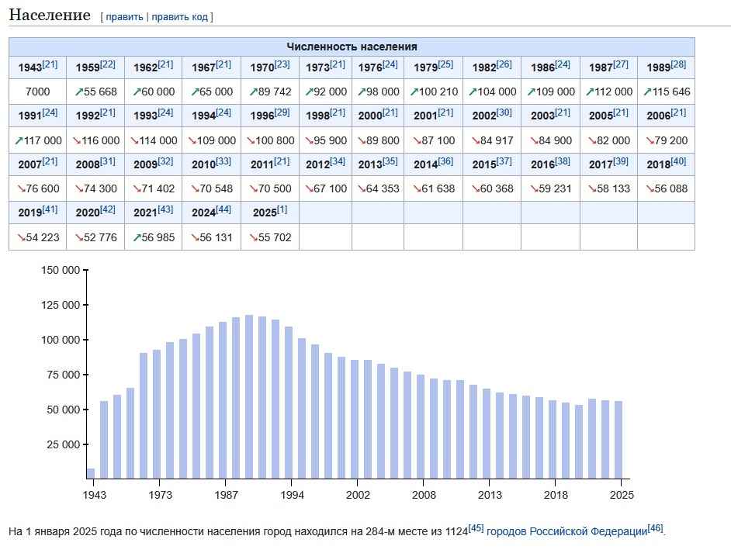Open footnote [30] next to year 2002
Image resolution: width=731 pixels, height=560 pixels.
tap(504, 112)
